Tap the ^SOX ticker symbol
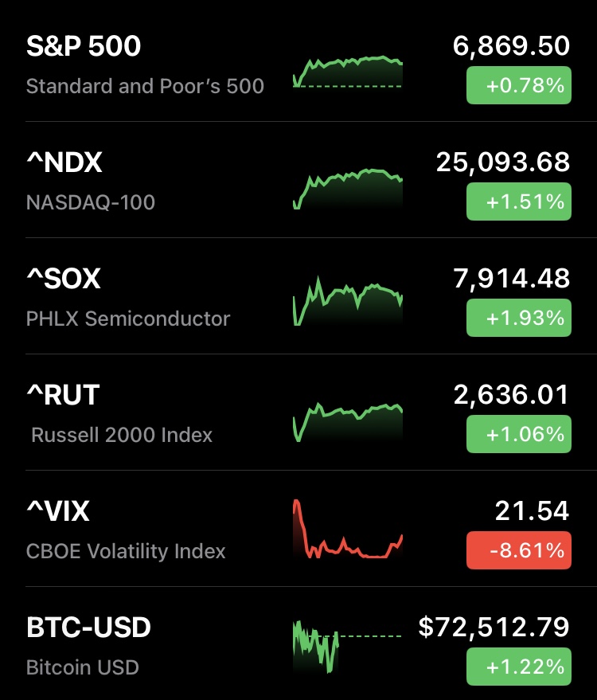 coord(64,279)
